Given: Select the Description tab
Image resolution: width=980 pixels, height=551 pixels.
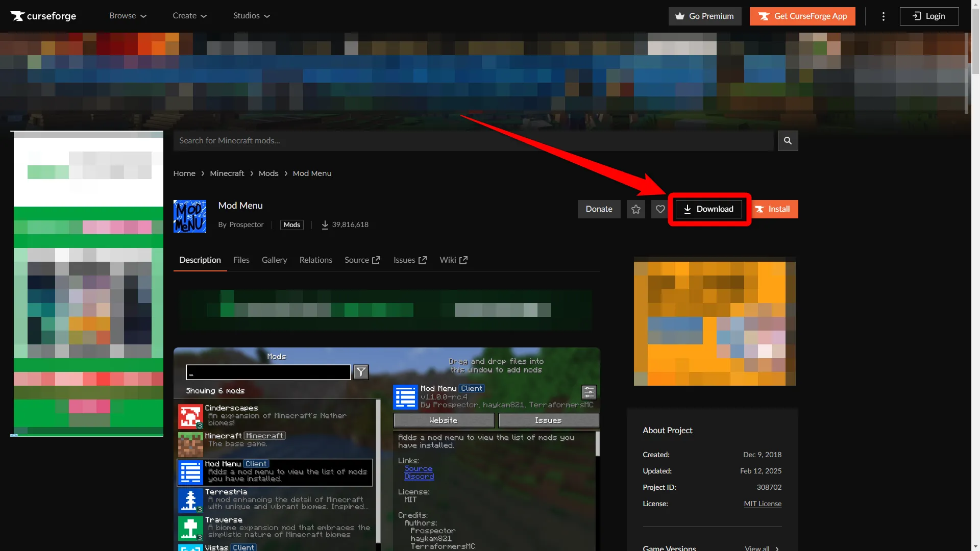Looking at the screenshot, I should [x=200, y=260].
